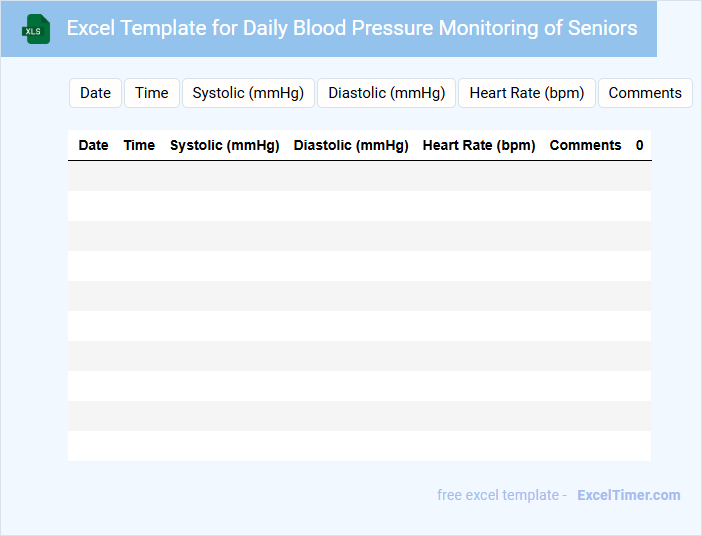Select the Diastolic (mmHg) column header

tap(351, 145)
